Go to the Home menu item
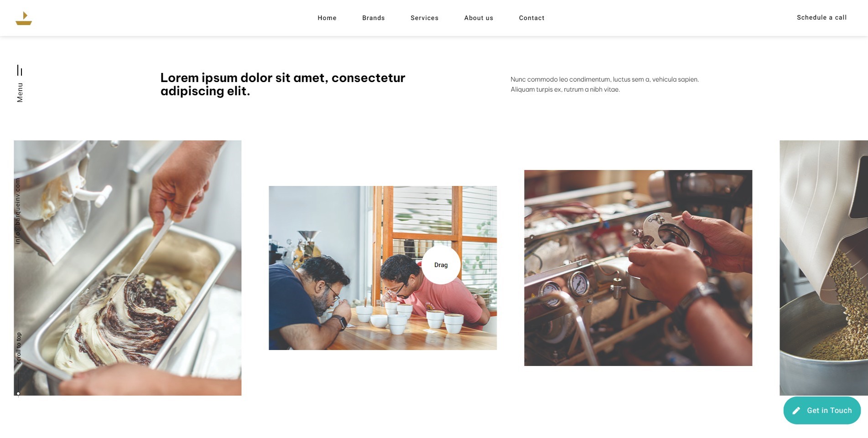 [327, 18]
